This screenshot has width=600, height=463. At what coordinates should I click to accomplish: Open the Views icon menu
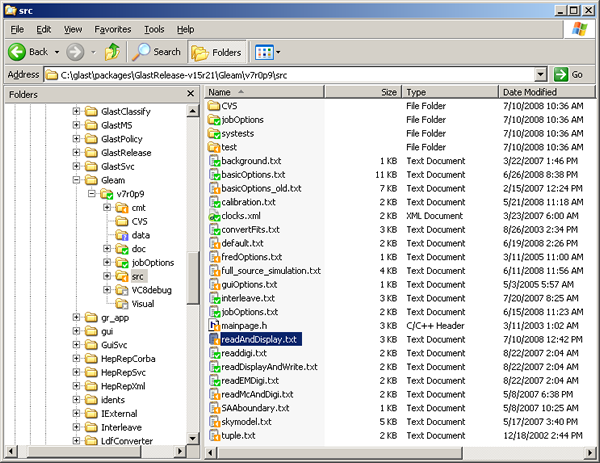tap(264, 52)
